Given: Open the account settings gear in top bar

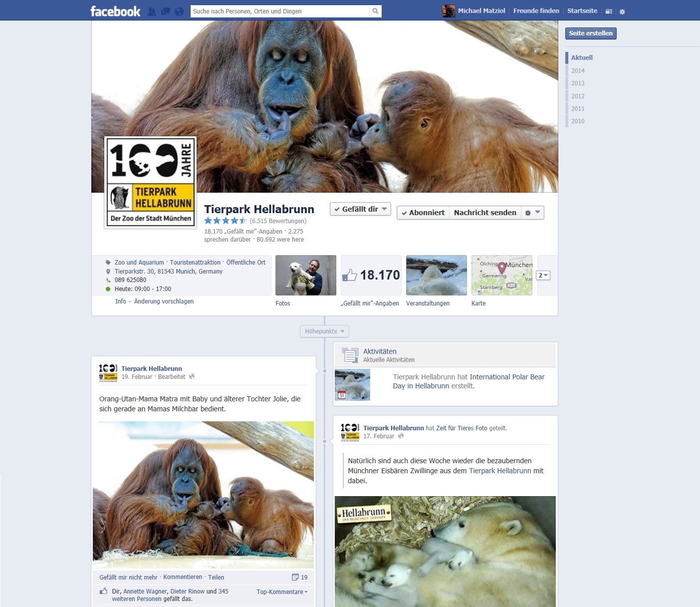Looking at the screenshot, I should point(622,11).
